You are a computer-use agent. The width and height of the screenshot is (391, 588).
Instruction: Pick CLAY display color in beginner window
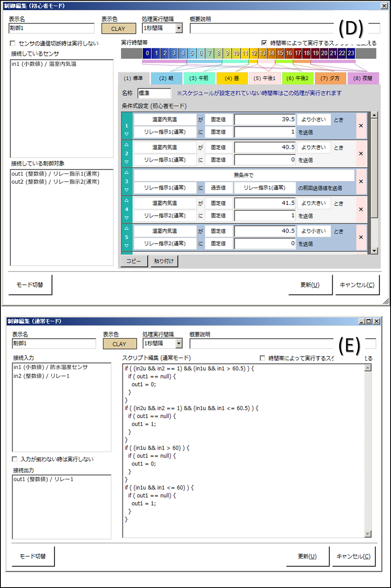coord(119,29)
